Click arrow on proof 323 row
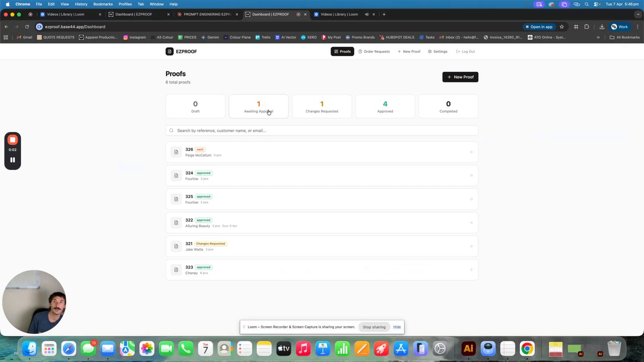Screen dimensions: 644x362 [x=471, y=270]
